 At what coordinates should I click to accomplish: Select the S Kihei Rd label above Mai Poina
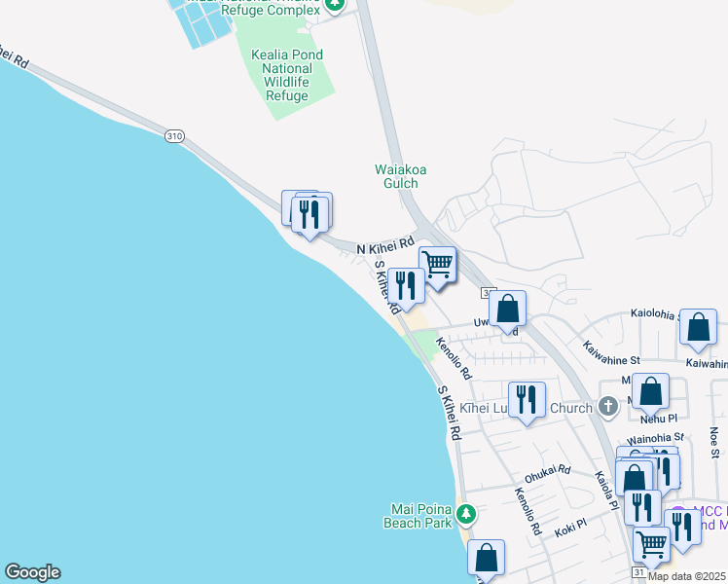(450, 413)
